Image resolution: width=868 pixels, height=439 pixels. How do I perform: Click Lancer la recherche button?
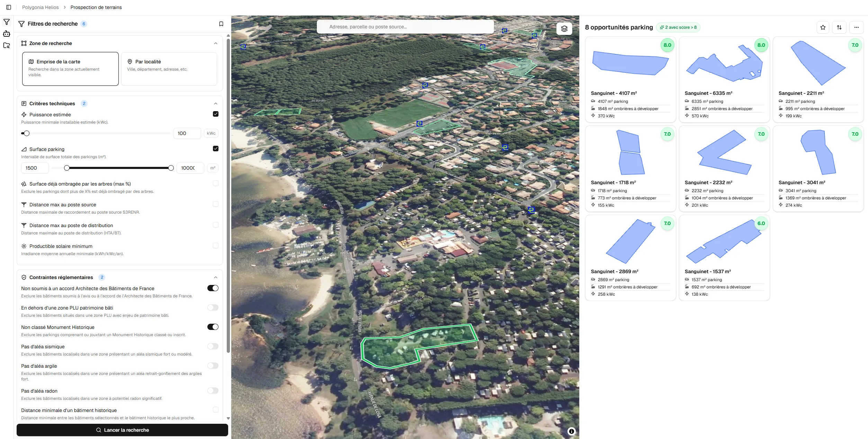[122, 430]
